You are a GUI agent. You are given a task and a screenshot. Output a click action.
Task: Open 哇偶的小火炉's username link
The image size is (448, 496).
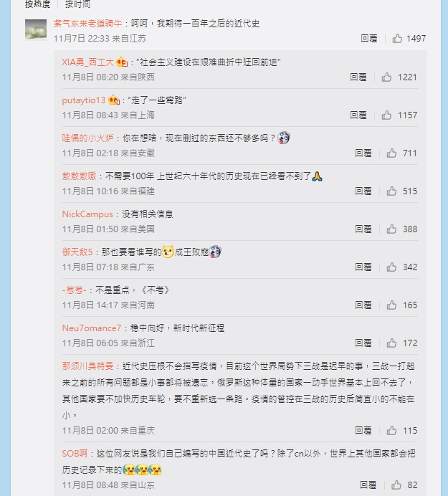point(87,138)
